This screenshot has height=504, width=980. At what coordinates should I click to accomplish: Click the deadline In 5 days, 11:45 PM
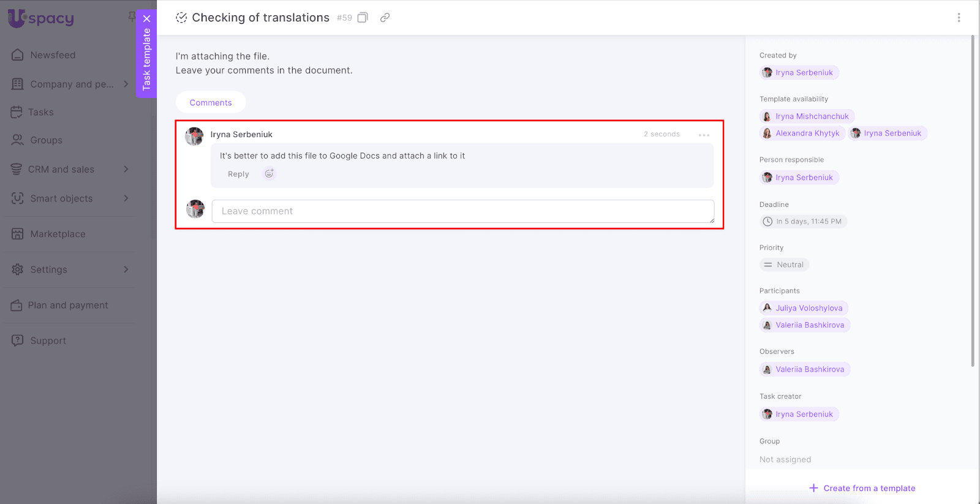(803, 222)
